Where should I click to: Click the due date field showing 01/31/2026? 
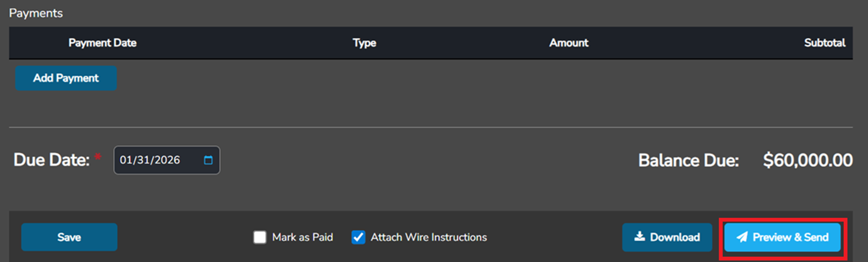click(156, 160)
